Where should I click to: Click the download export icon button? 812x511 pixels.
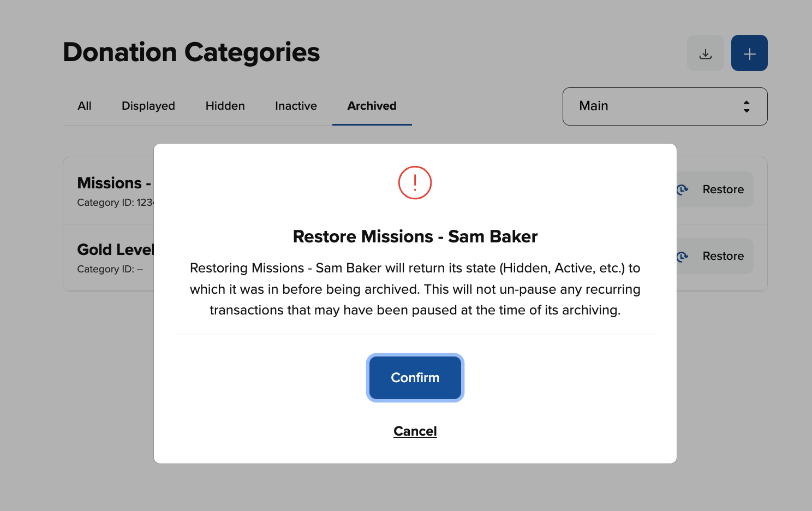(705, 54)
